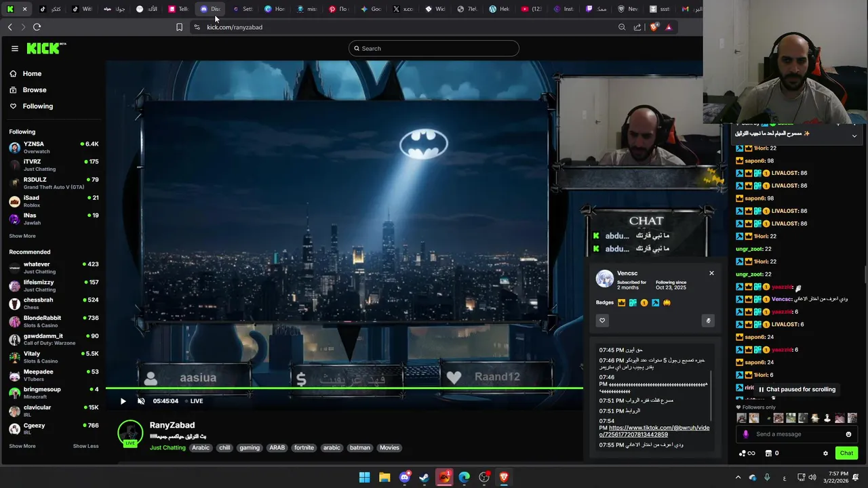868x488 pixels.
Task: Select the batman tag
Action: click(360, 447)
